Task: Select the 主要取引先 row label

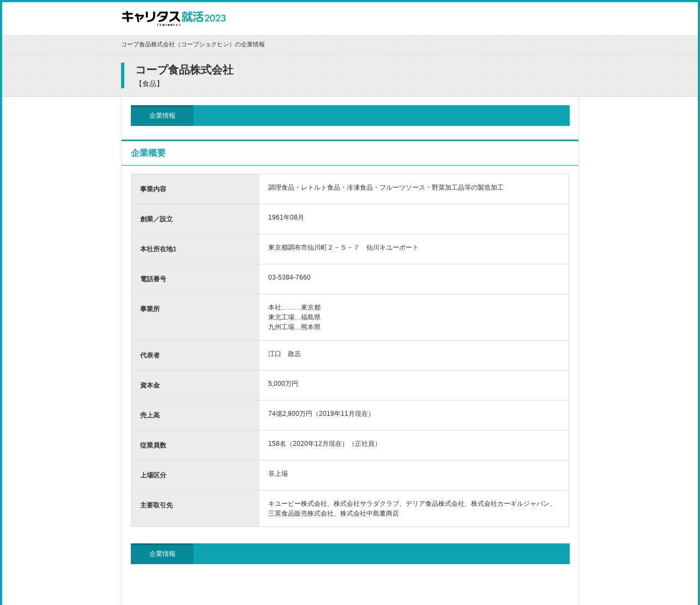Action: click(156, 505)
